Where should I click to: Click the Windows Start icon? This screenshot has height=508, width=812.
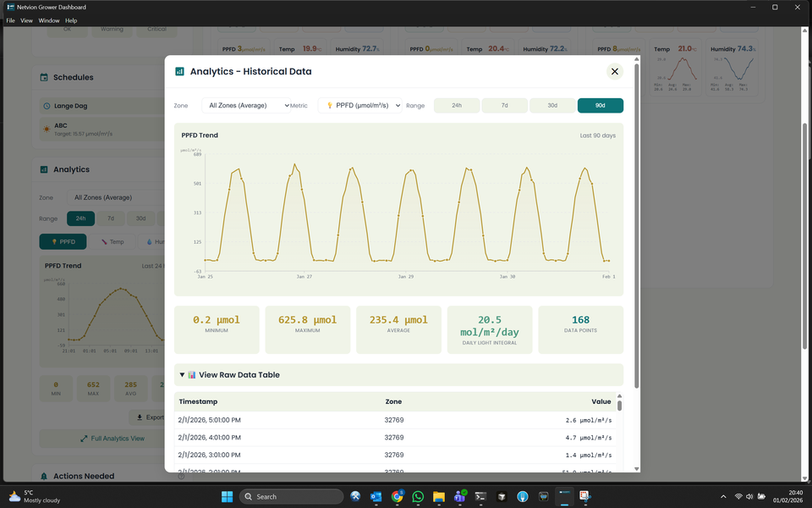point(227,496)
